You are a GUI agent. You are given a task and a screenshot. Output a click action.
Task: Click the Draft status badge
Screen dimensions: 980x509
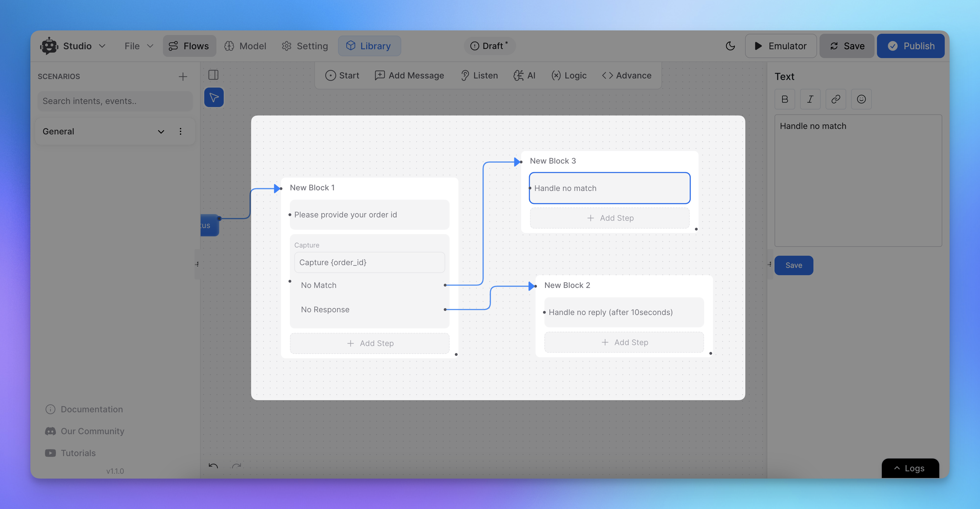[489, 46]
